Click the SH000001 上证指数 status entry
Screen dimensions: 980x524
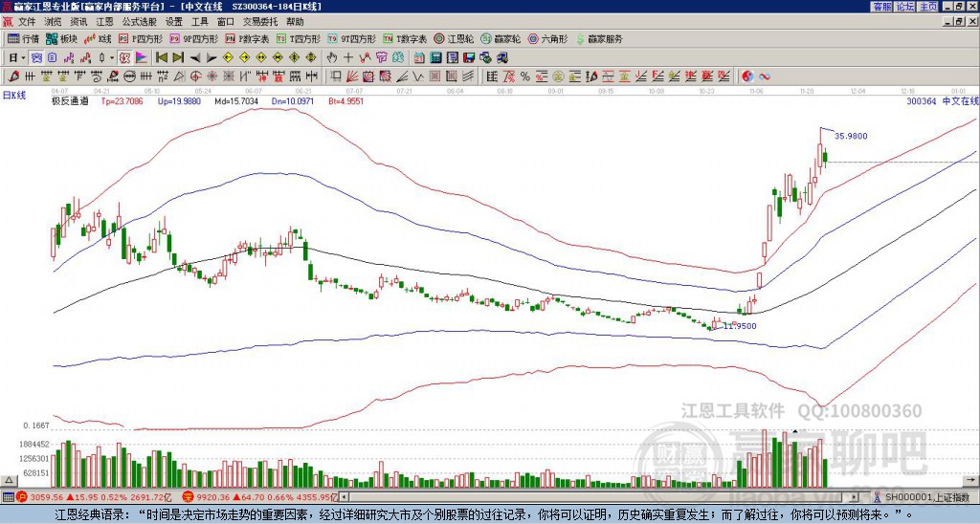(x=926, y=497)
